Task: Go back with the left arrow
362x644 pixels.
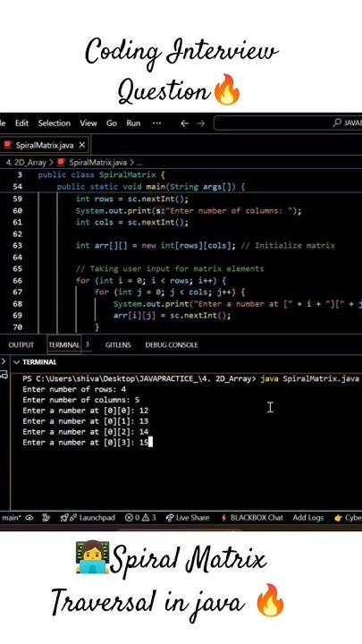Action: click(x=185, y=123)
